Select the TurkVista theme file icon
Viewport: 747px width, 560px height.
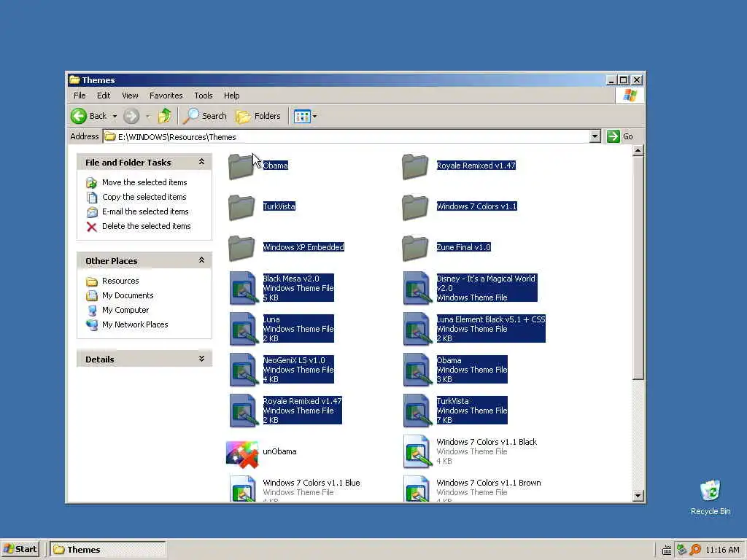pyautogui.click(x=417, y=411)
